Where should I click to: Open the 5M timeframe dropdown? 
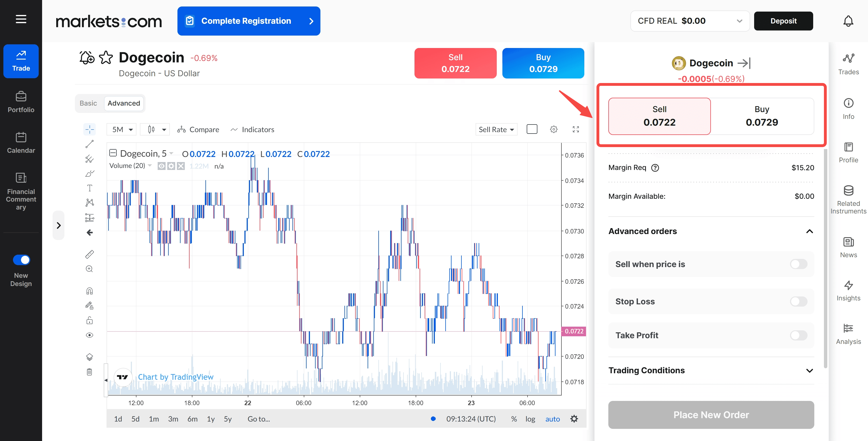[x=122, y=130]
